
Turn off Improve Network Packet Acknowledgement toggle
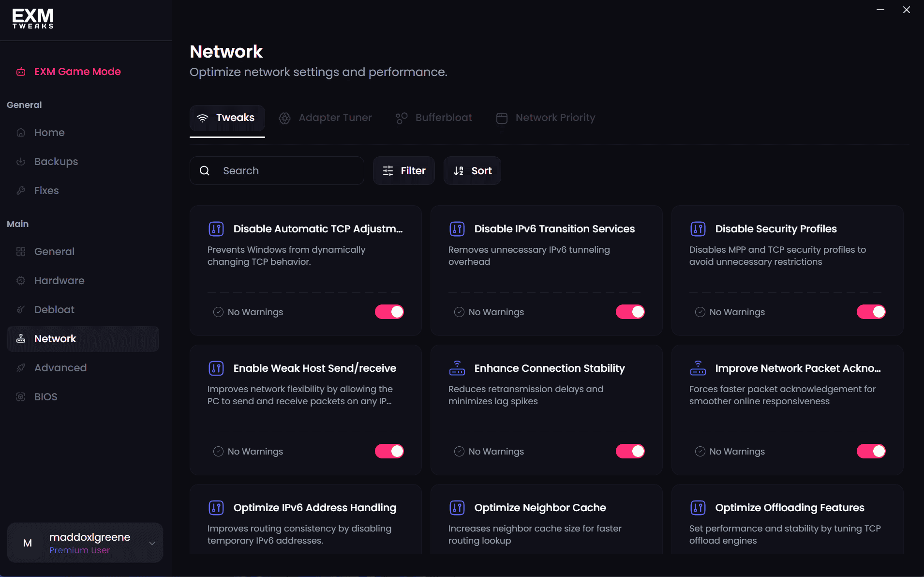871,451
